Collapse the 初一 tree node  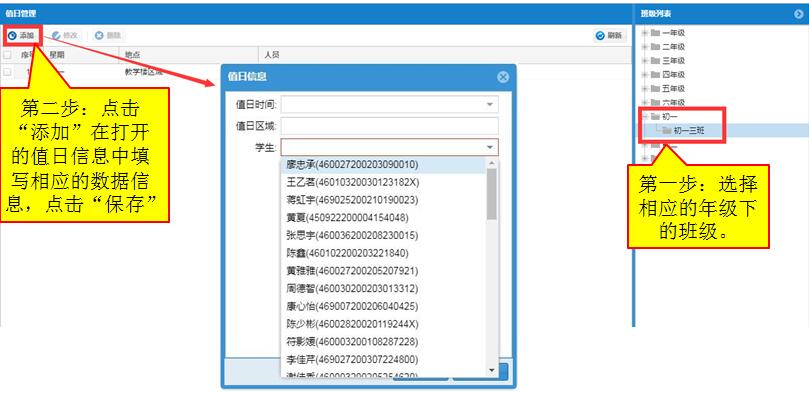tap(644, 117)
